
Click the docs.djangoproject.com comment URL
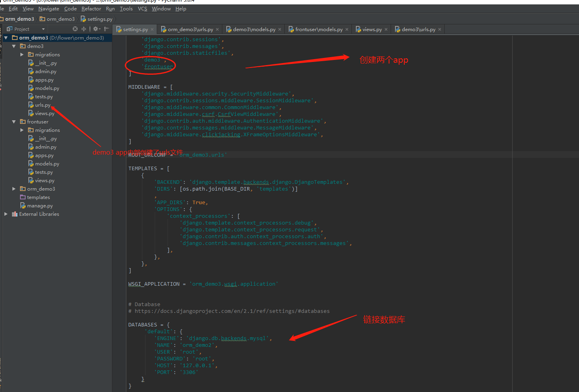point(232,311)
